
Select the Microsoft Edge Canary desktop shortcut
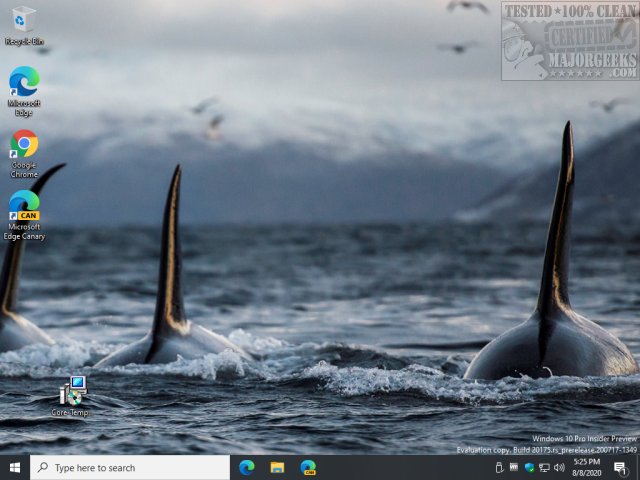(23, 206)
